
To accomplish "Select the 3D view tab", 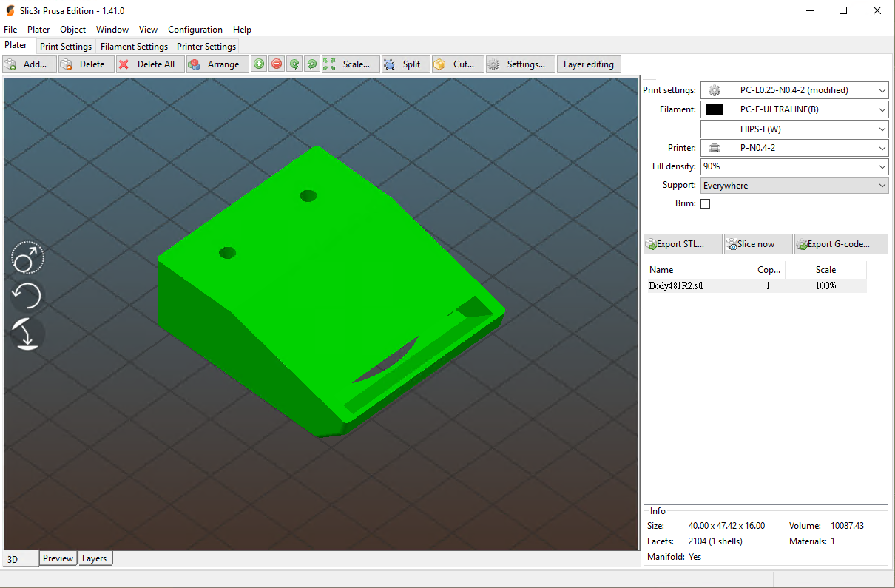I will tap(20, 559).
